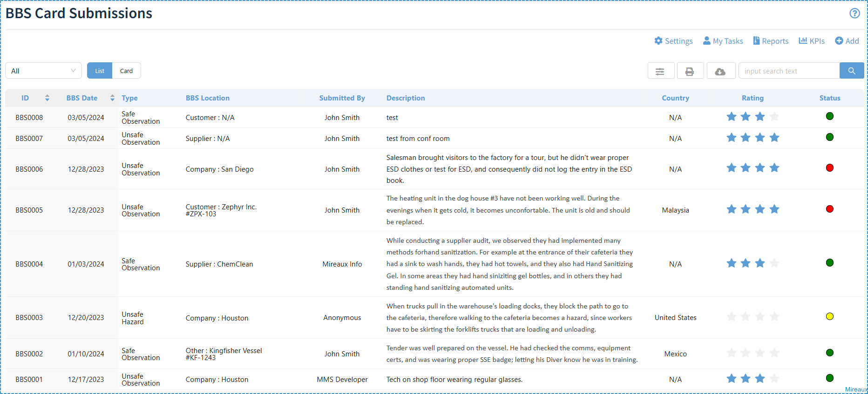Open record BBS0007

pyautogui.click(x=29, y=139)
